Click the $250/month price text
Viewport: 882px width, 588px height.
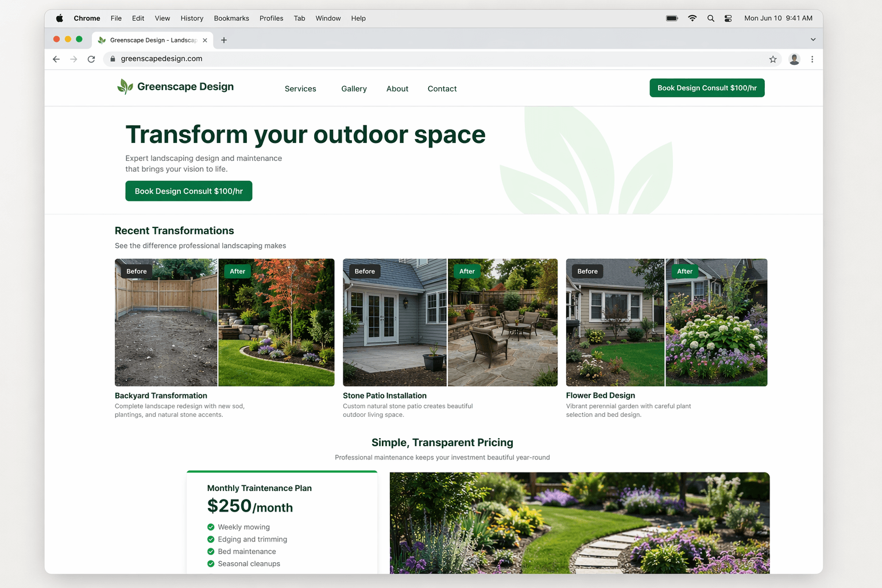tap(250, 506)
